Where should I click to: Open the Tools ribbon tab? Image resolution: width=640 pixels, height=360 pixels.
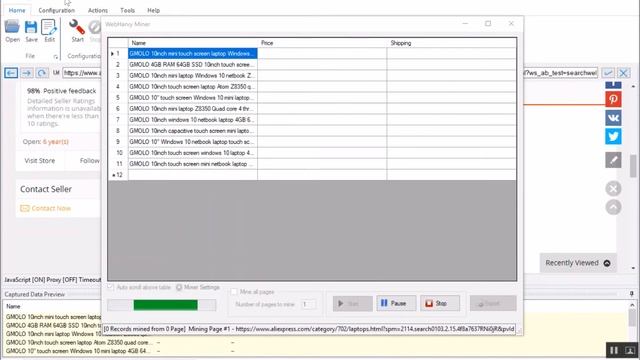tap(127, 10)
